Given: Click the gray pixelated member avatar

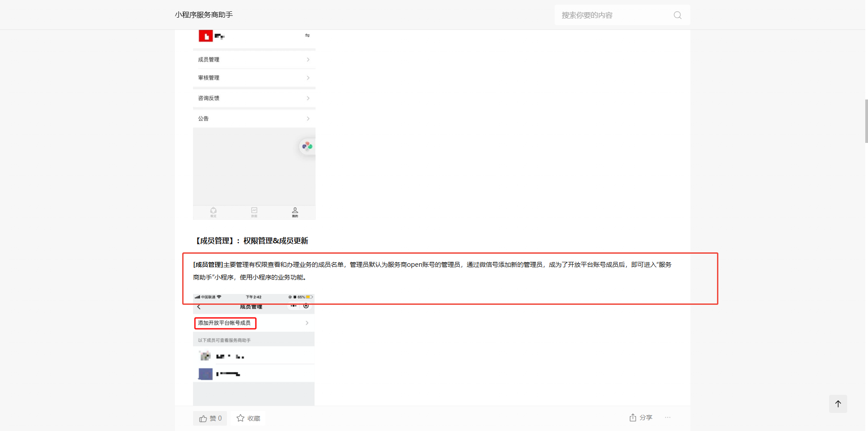Looking at the screenshot, I should [205, 356].
